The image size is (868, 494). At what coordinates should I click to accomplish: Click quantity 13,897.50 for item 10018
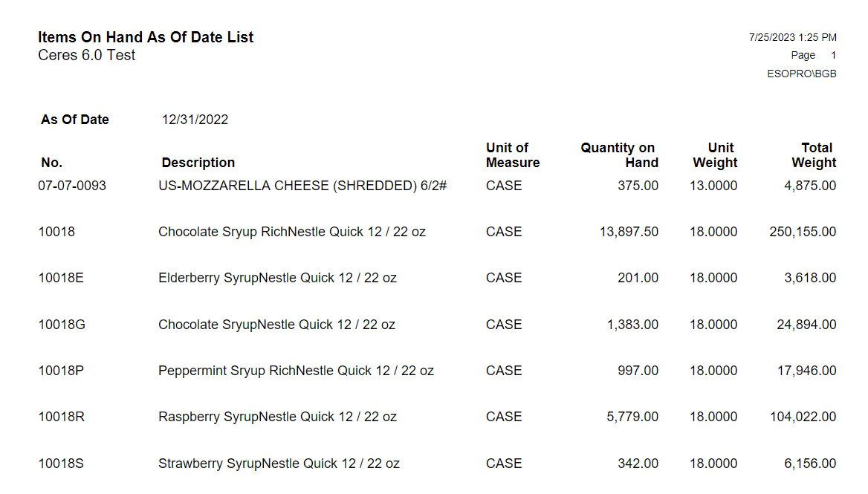click(629, 232)
